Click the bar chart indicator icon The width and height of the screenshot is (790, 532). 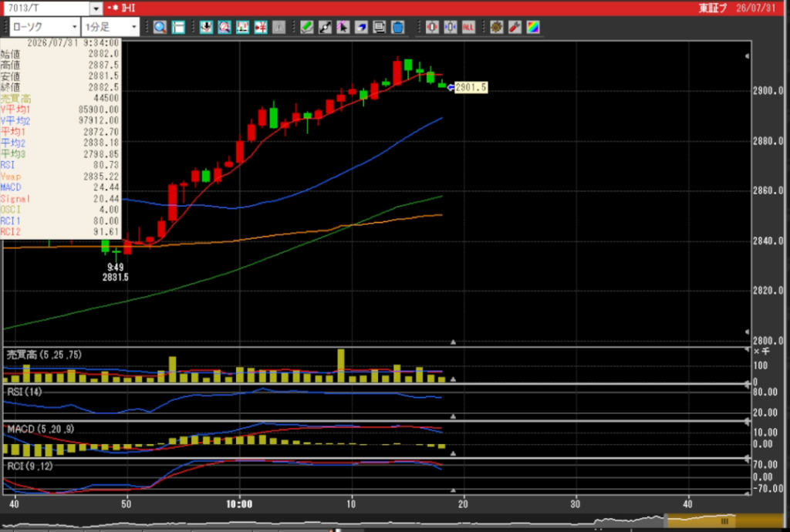[242, 27]
